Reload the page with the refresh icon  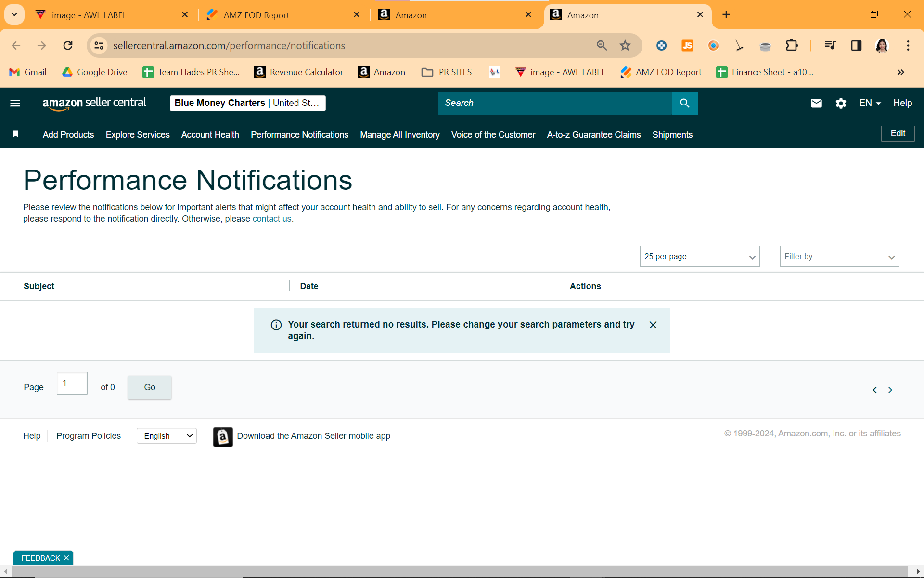(x=68, y=45)
